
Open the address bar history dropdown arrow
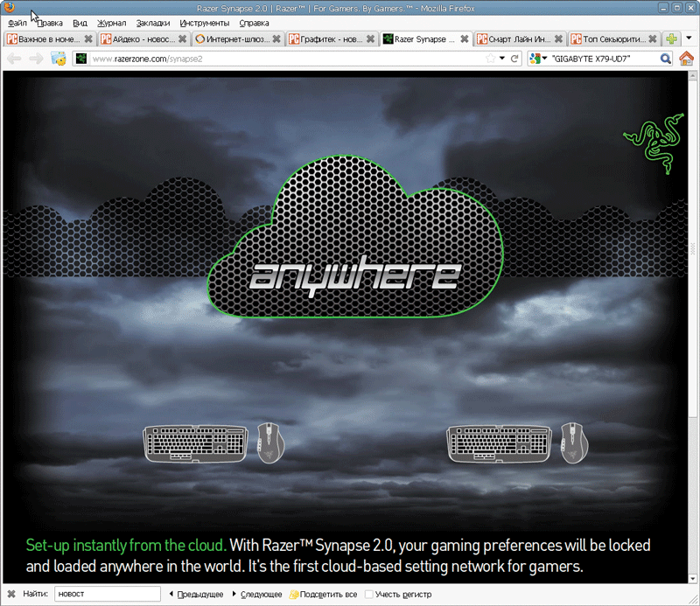[502, 59]
